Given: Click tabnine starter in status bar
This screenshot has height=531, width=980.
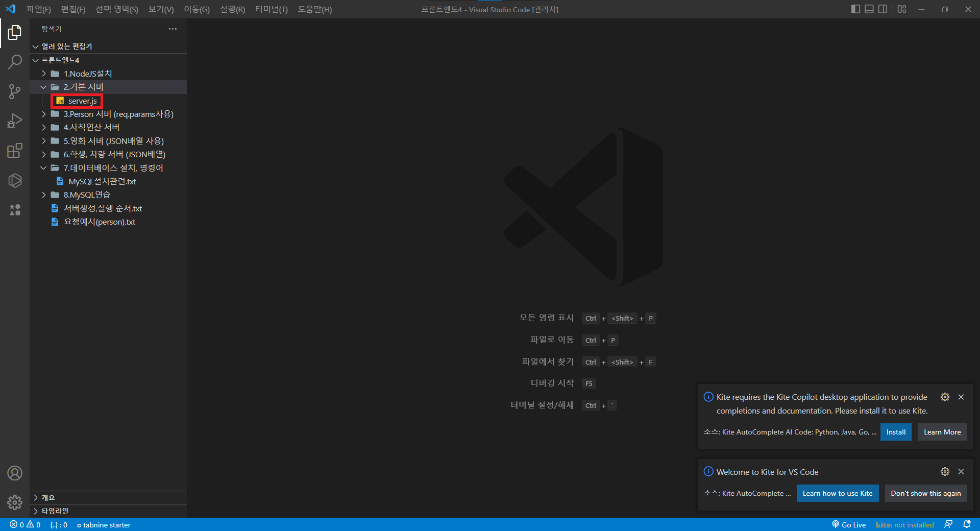Looking at the screenshot, I should coord(104,524).
